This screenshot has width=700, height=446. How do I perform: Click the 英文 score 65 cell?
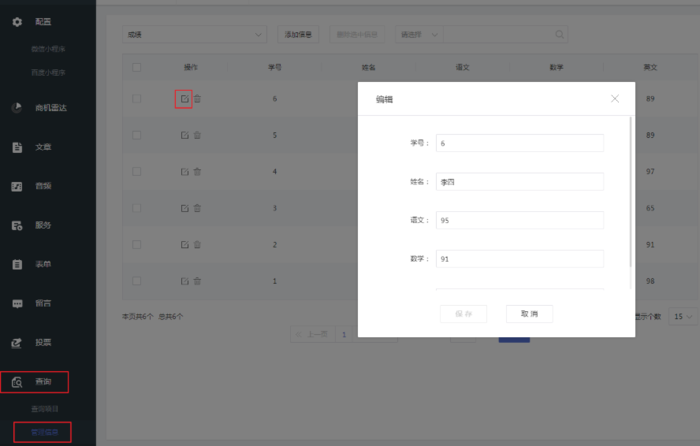[650, 208]
